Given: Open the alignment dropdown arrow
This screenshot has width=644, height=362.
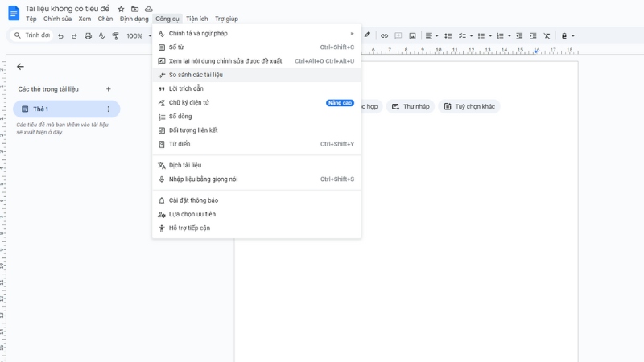Looking at the screenshot, I should point(436,36).
